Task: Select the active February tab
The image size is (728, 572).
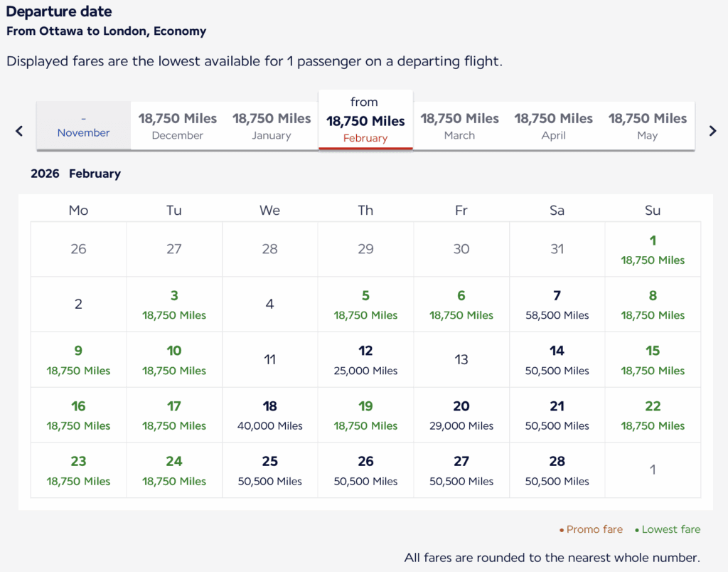Action: [x=365, y=120]
